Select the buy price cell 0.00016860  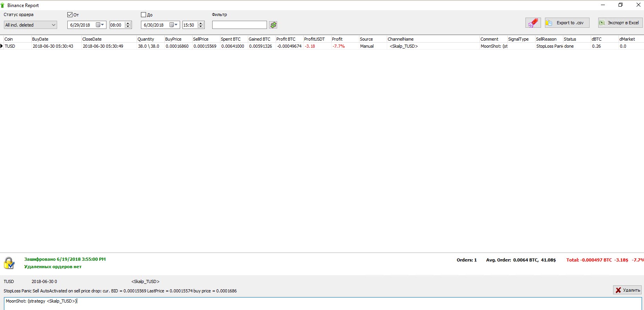(x=178, y=46)
